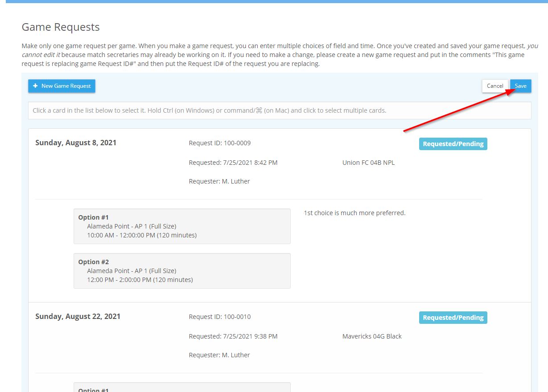Click the New Game Request button
The height and width of the screenshot is (392, 548).
click(62, 86)
